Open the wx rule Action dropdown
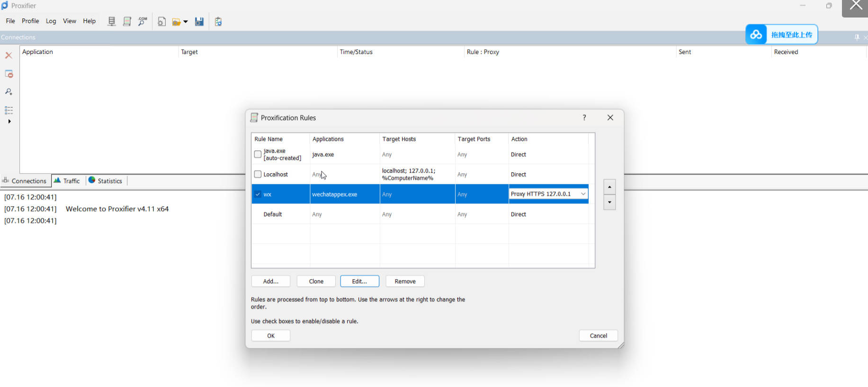 point(583,194)
